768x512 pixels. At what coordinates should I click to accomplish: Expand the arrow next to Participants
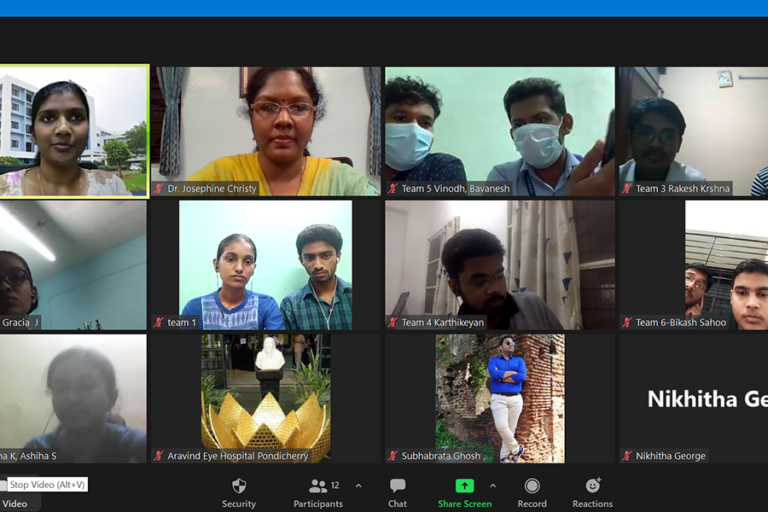pyautogui.click(x=359, y=486)
